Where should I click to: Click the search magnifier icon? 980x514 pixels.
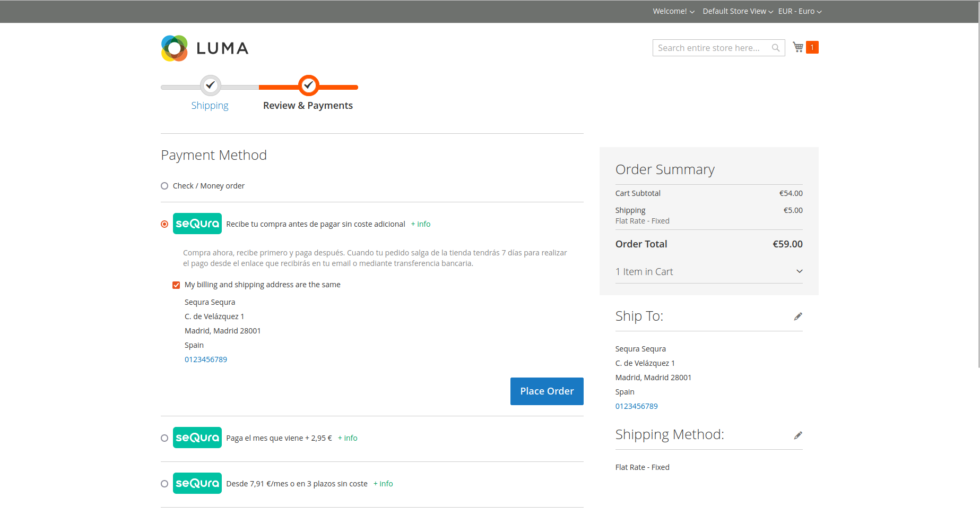[776, 48]
